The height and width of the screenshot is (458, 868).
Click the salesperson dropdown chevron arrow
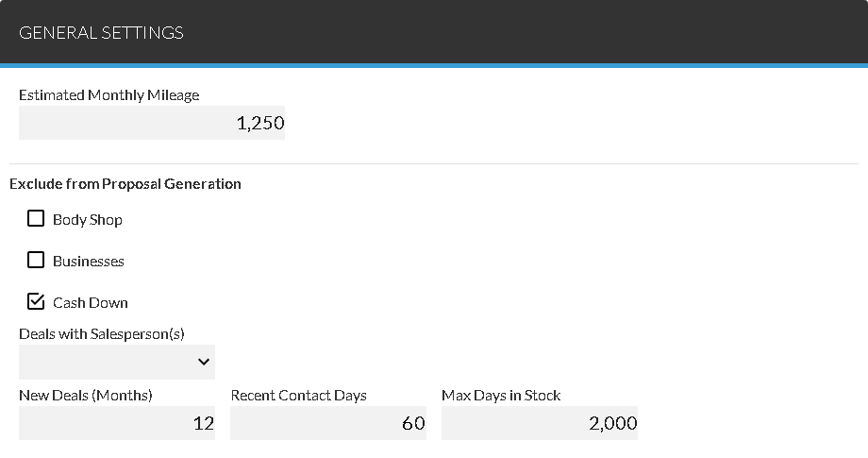click(x=203, y=362)
